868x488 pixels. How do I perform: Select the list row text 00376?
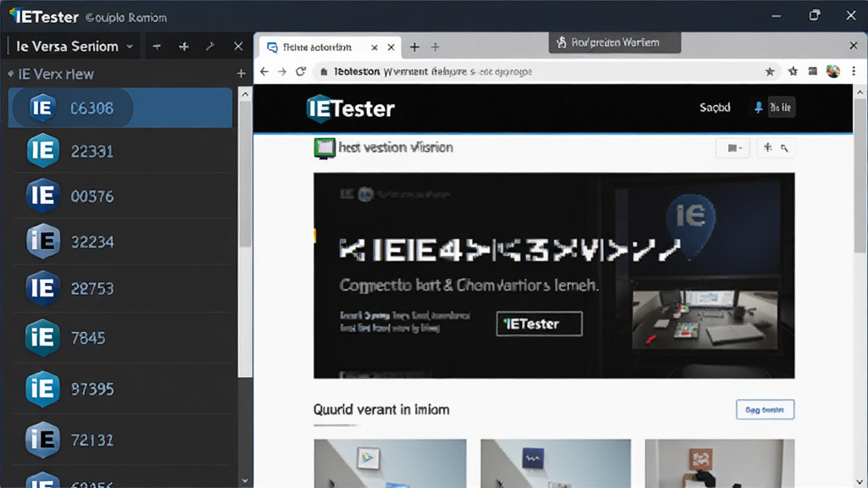coord(92,197)
